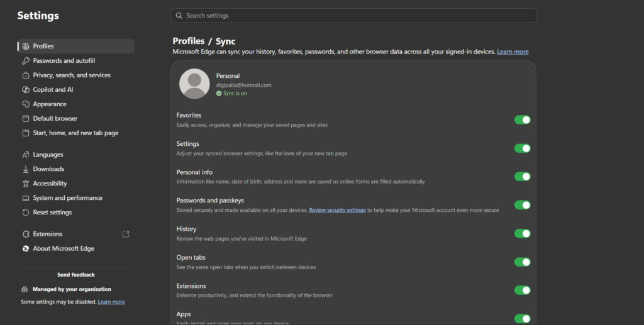Click the Default browser icon
Viewport: 644px width, 325px height.
point(25,119)
